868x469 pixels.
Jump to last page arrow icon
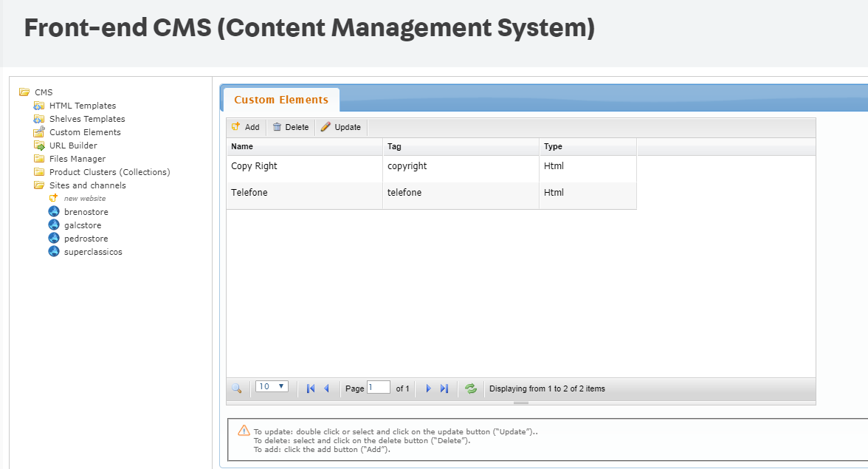[x=444, y=388]
